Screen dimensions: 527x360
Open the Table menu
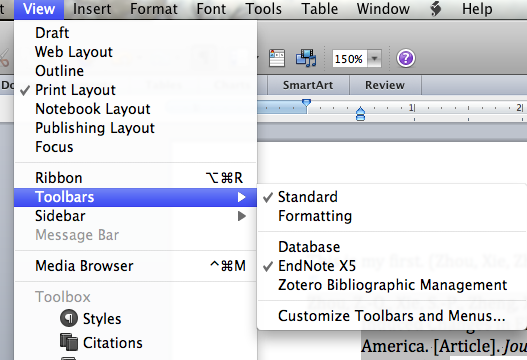coord(320,9)
